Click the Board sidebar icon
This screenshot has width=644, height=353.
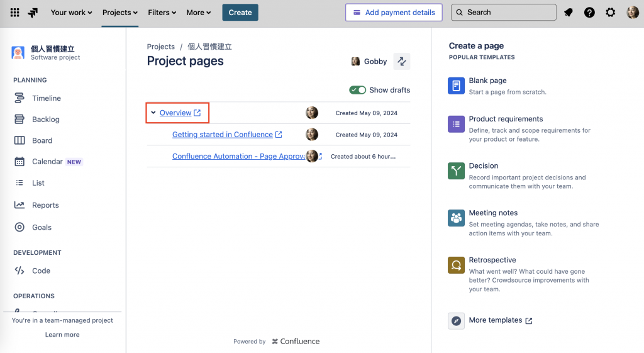tap(19, 140)
